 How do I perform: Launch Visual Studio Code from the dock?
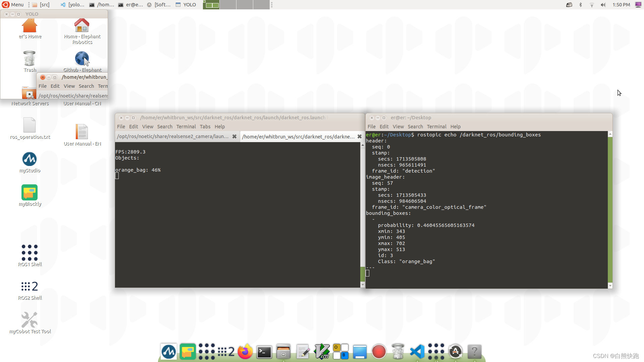417,352
